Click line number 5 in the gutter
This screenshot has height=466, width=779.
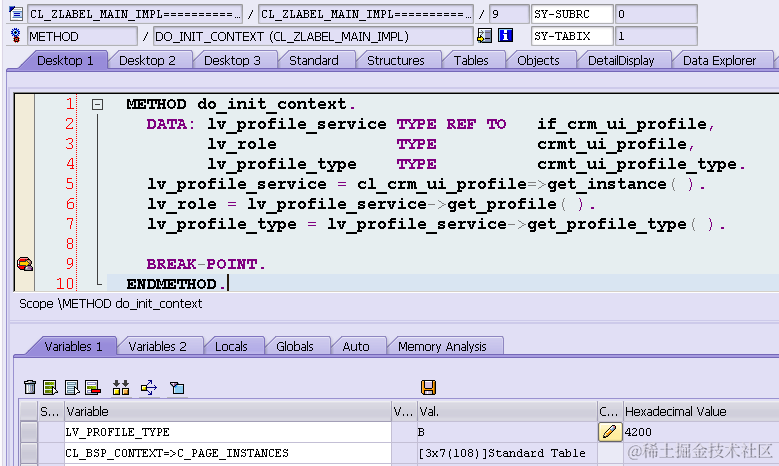[70, 184]
